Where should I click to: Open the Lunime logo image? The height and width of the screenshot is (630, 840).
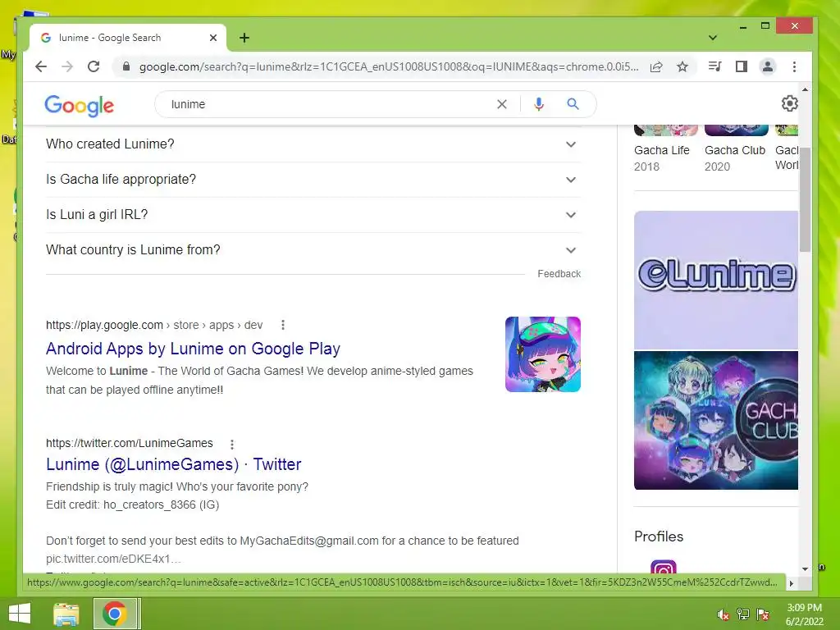715,281
